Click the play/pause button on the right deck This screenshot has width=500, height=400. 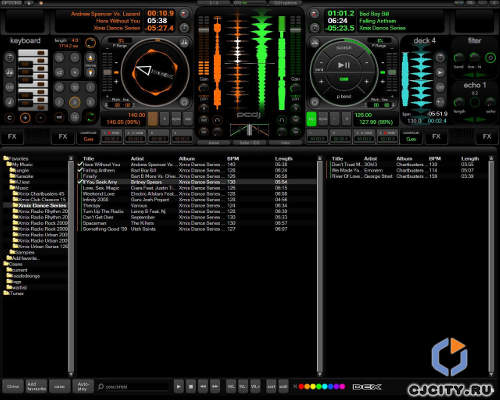click(344, 65)
